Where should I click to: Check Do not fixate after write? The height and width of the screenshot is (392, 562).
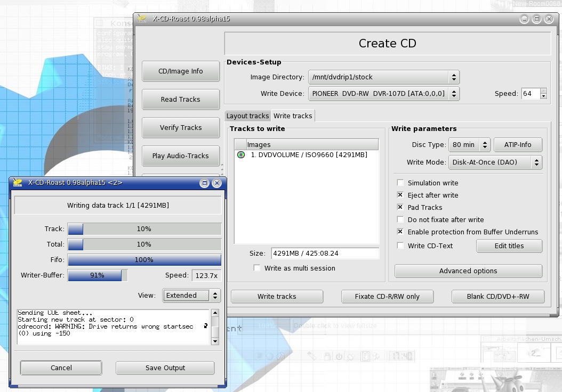tap(400, 219)
